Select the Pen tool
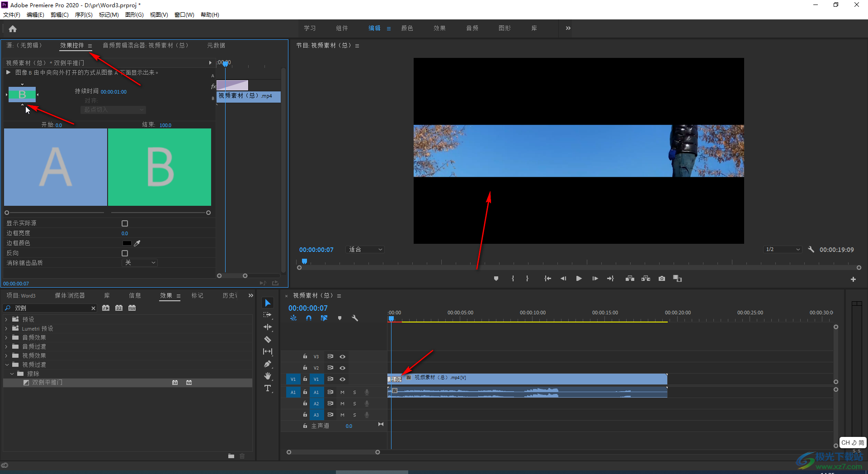Viewport: 868px width, 474px height. click(268, 364)
